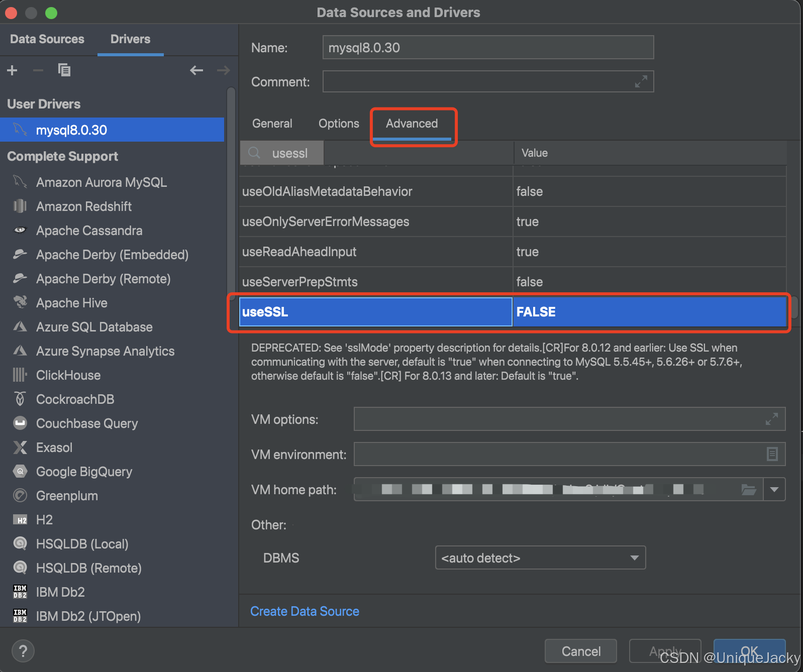Click the VM options input field
This screenshot has height=672, width=803.
pos(569,419)
